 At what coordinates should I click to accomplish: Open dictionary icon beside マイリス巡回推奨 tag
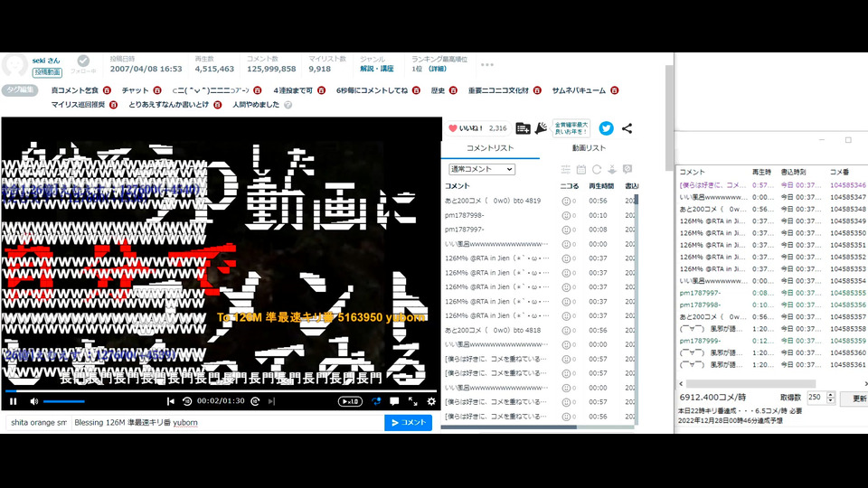pos(114,105)
